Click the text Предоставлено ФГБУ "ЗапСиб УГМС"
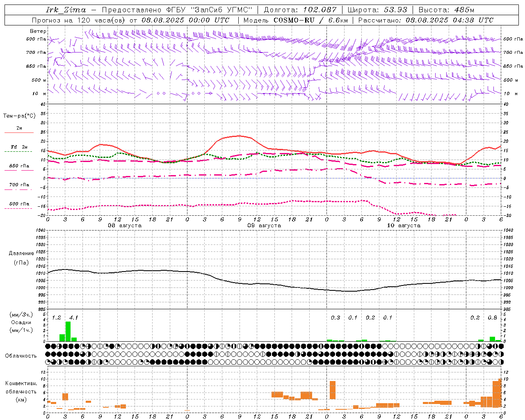Viewport: 525px width, 420px height. click(177, 10)
